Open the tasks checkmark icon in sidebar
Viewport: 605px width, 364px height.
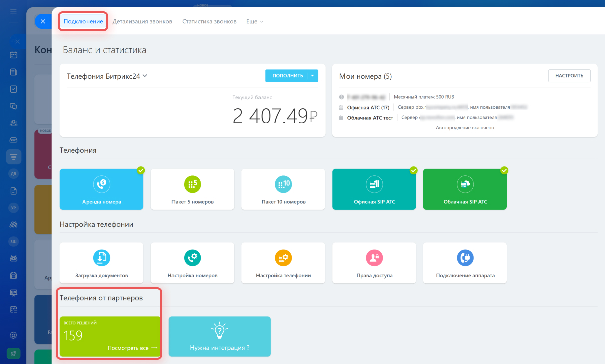14,89
